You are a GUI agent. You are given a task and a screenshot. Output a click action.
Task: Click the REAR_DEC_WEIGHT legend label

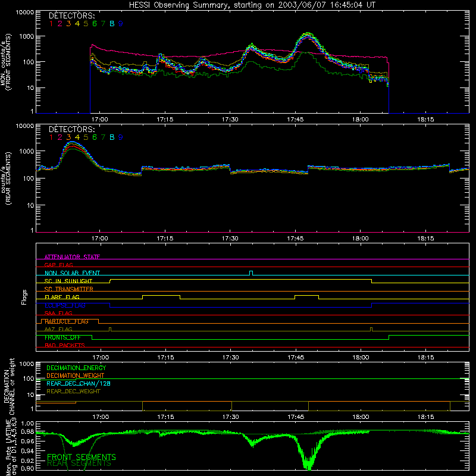(x=73, y=392)
